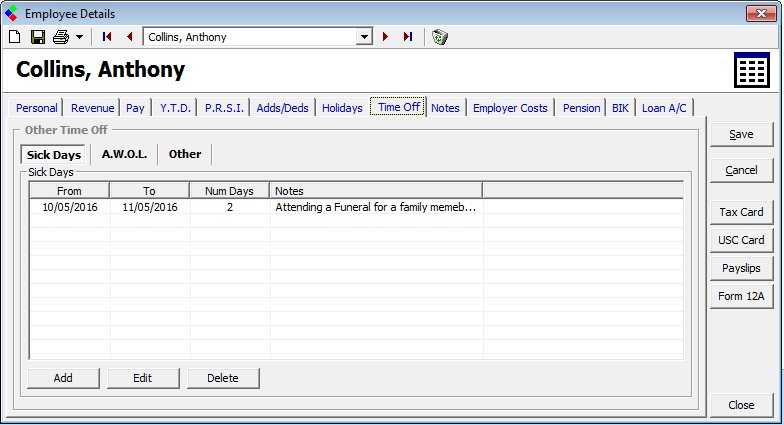Click the New employee blank page icon
Viewport: 784px width, 425px height.
[14, 37]
